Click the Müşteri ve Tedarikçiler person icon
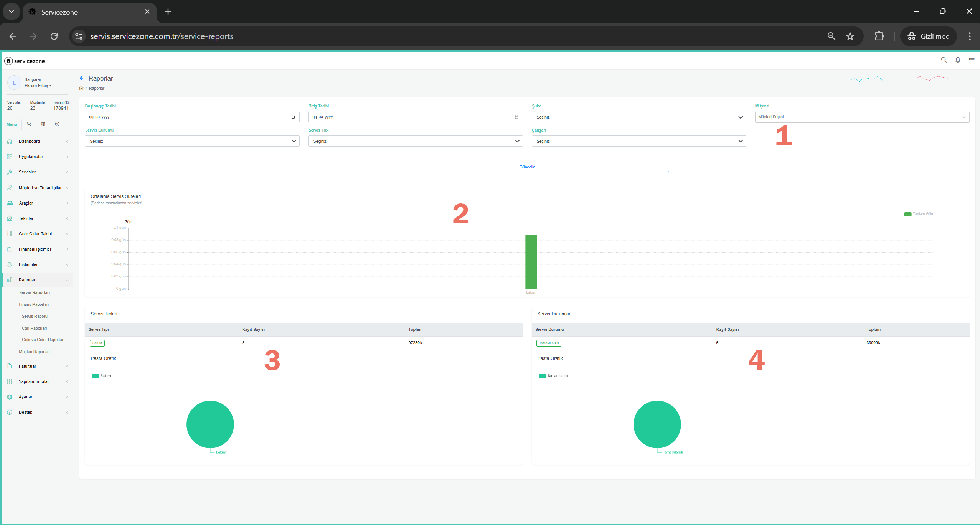Viewport: 980px width, 525px height. tap(10, 188)
